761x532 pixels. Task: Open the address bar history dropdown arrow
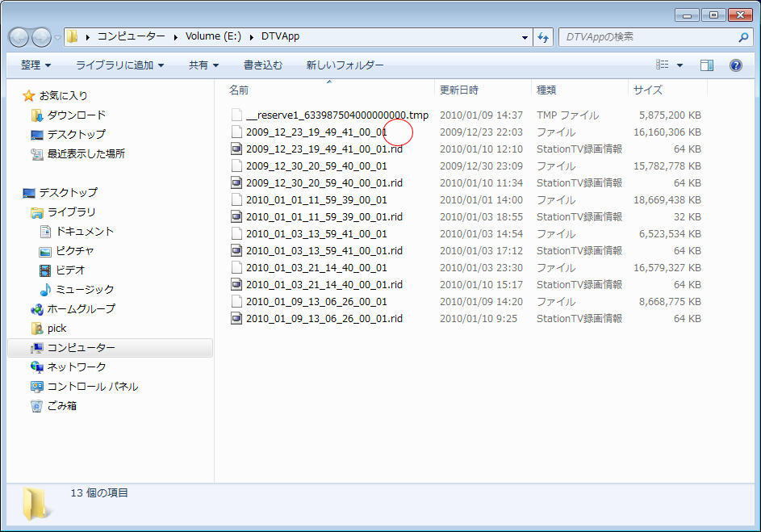tap(525, 37)
